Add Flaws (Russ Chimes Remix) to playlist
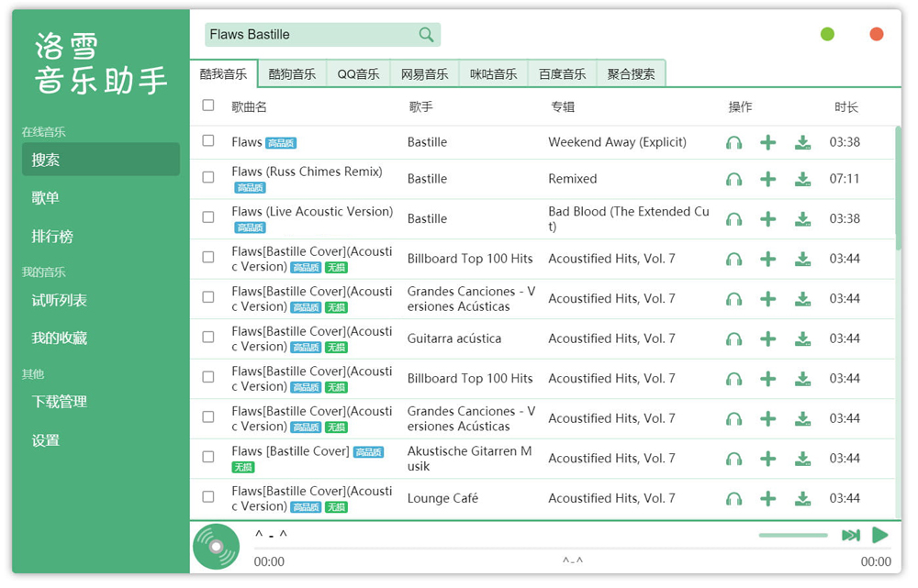Image resolution: width=918 pixels, height=588 pixels. 768,178
